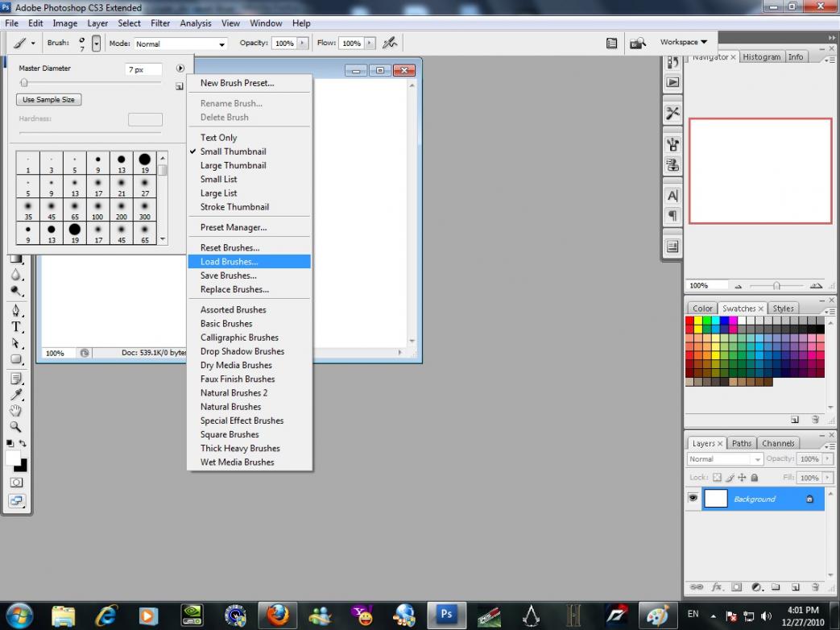Click the Master Diameter slider handle
This screenshot has height=630, width=840.
click(x=24, y=82)
